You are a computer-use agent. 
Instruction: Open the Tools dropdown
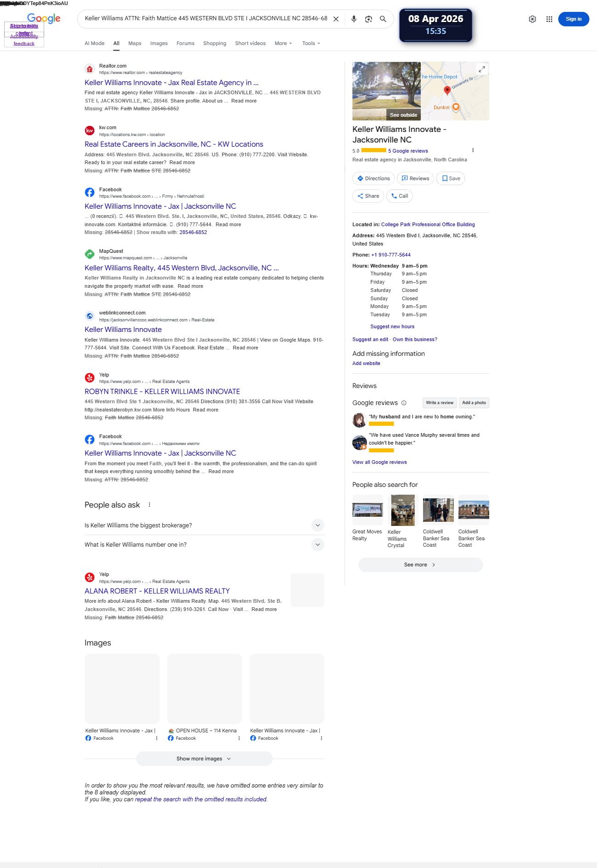tap(311, 43)
